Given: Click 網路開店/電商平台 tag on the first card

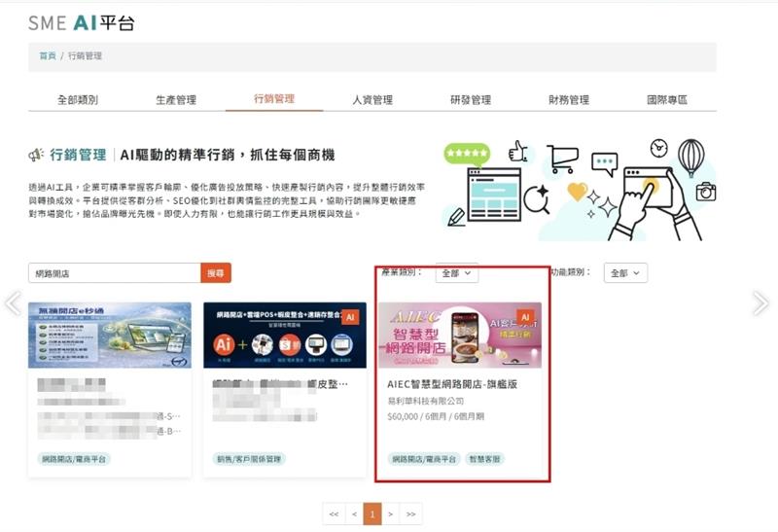Looking at the screenshot, I should pos(74,459).
